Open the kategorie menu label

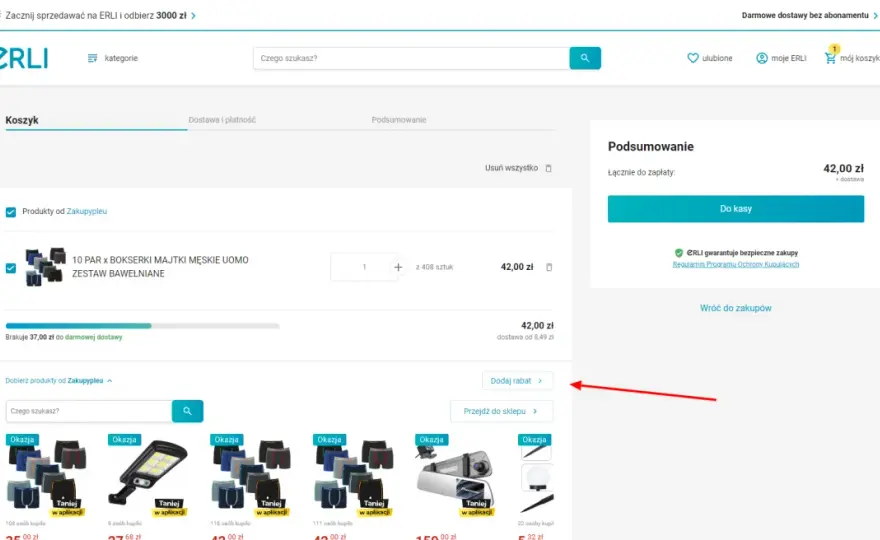tap(121, 58)
